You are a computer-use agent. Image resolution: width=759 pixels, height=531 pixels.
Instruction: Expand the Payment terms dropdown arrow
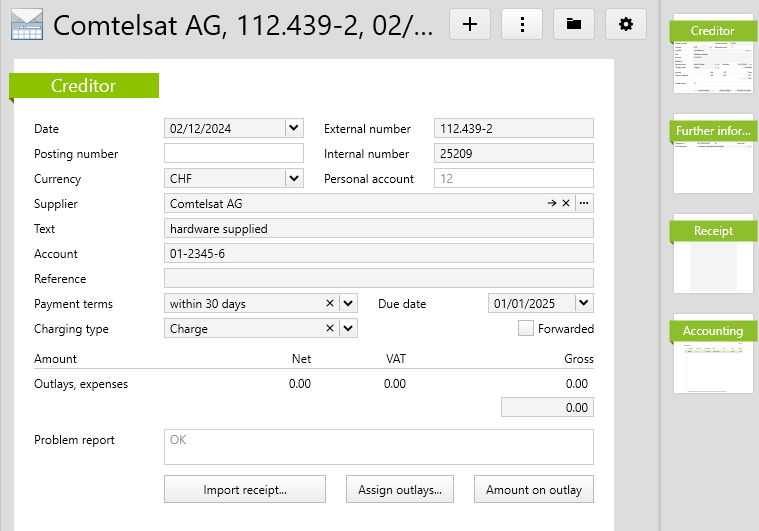(x=348, y=304)
